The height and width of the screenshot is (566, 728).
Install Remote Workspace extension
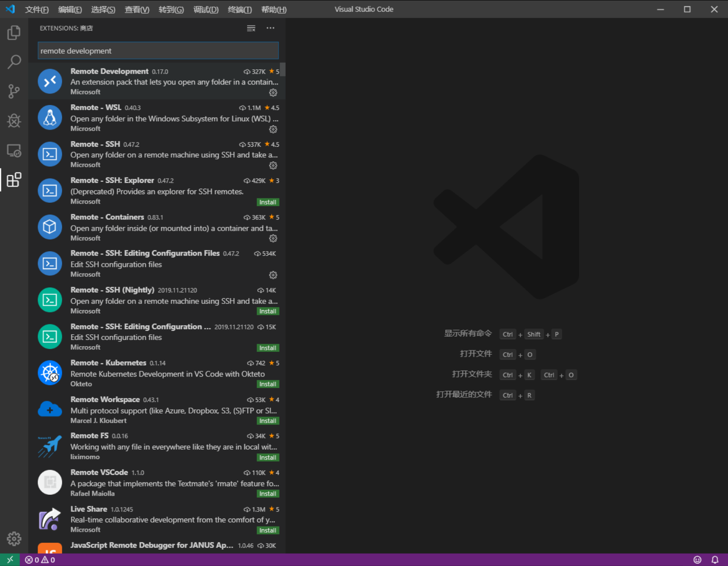(268, 421)
